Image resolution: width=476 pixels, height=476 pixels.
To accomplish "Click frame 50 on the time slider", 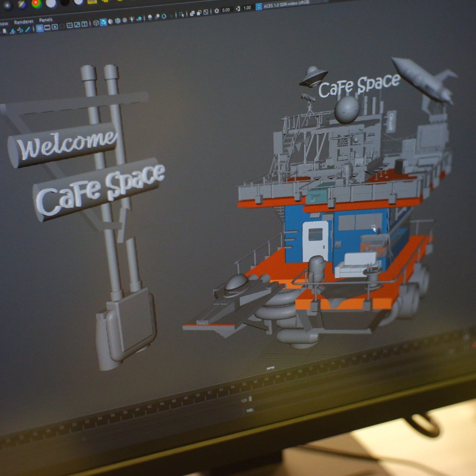I will (x=198, y=395).
